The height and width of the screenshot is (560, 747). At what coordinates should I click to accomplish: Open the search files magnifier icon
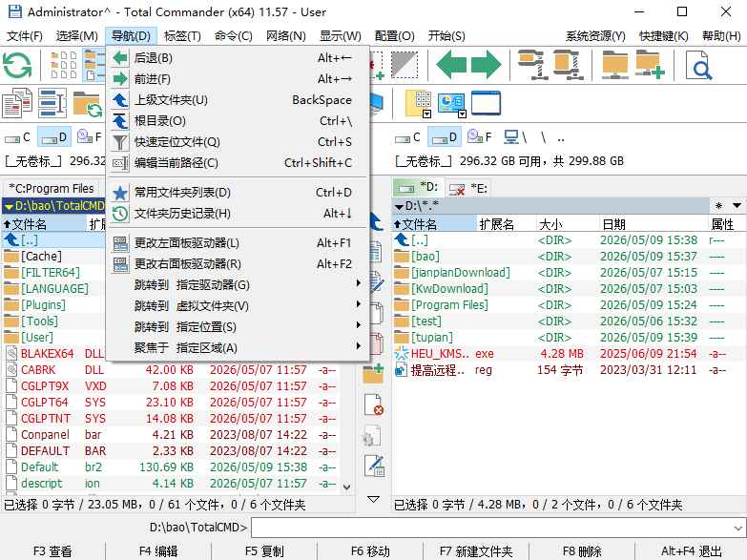point(699,65)
